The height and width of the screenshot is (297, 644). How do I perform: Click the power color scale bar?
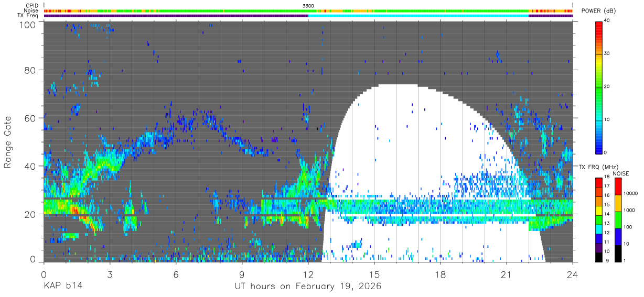point(599,87)
